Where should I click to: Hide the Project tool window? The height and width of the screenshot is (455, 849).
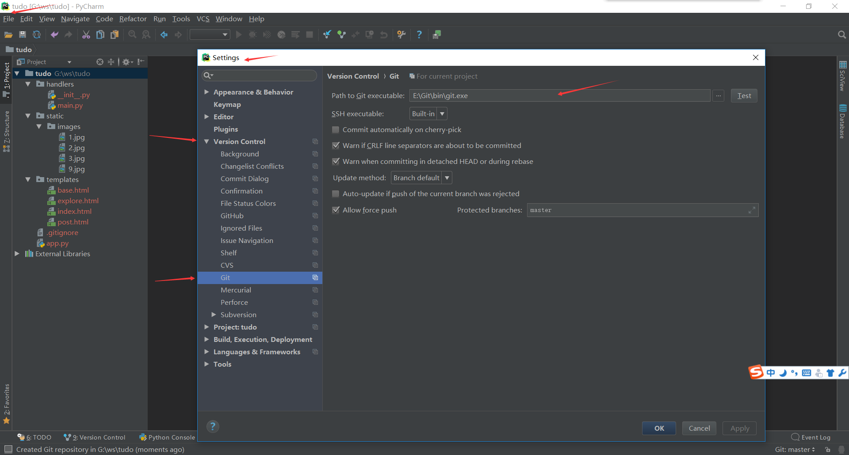(141, 62)
